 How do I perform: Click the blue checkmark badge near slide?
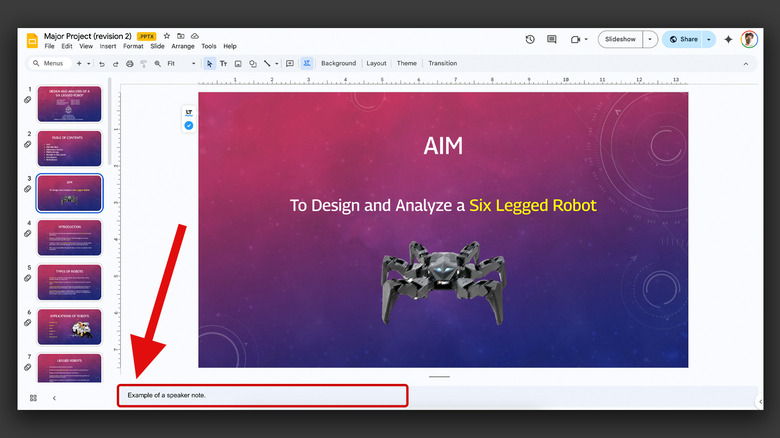[x=189, y=125]
